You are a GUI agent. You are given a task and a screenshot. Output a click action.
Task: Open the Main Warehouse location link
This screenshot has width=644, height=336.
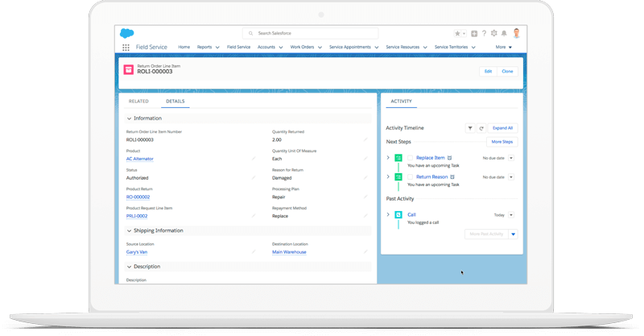[x=289, y=252]
